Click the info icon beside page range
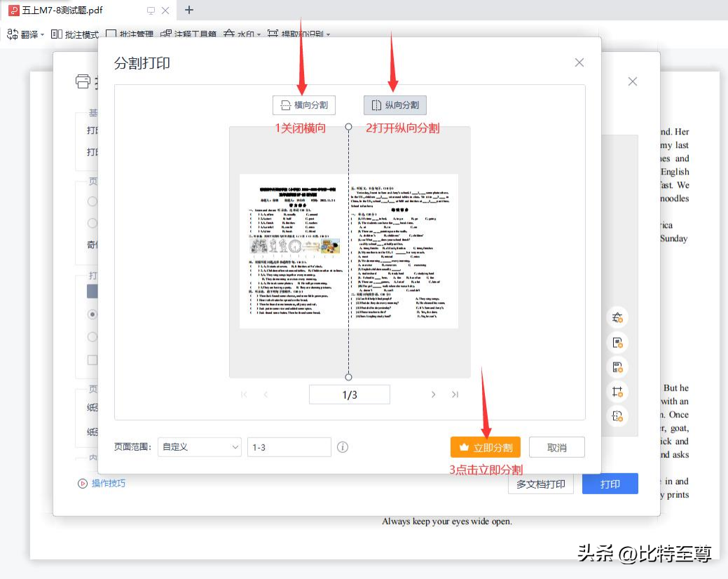Screen dimensions: 728x579 click(x=343, y=447)
